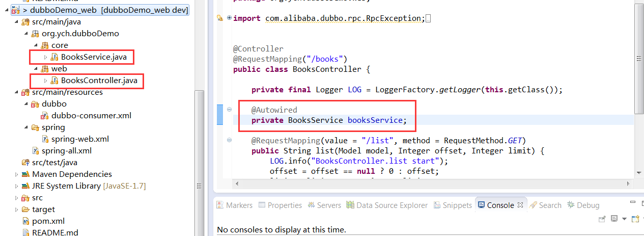Viewport: 644px width, 236px height.
Task: Click the @Controller annotation in the editor
Action: pyautogui.click(x=258, y=49)
